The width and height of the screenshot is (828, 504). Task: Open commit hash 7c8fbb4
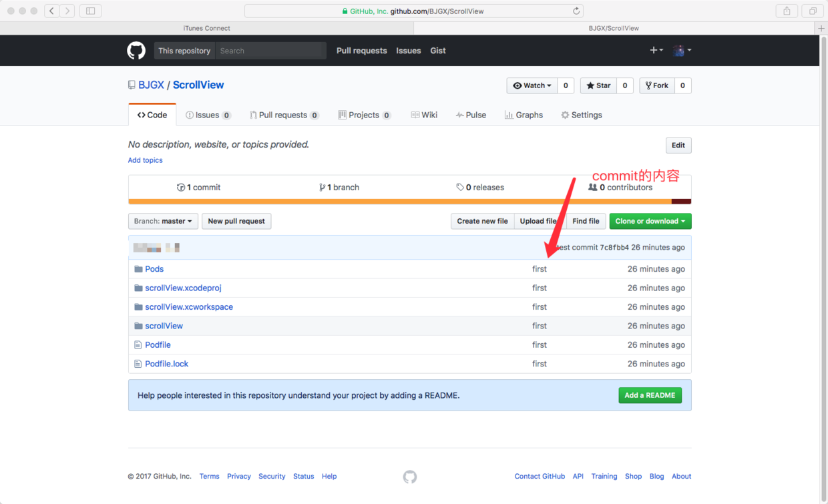tap(614, 247)
